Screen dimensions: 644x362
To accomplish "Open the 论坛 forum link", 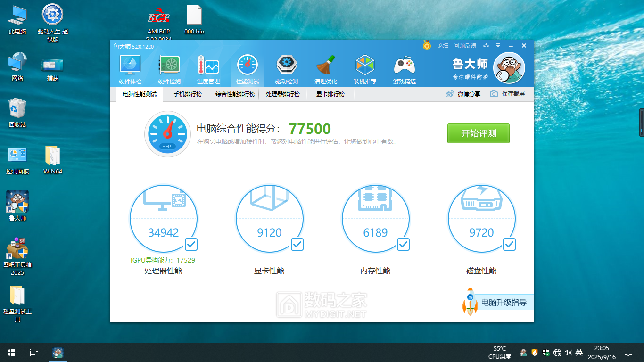I will (x=443, y=46).
